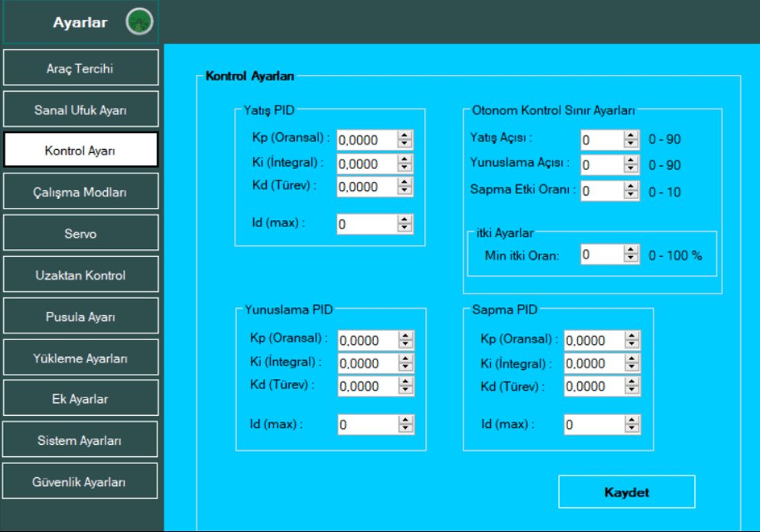Increase Yatış PID Kd with up arrow
Image resolution: width=760 pixels, height=532 pixels.
coord(404,182)
